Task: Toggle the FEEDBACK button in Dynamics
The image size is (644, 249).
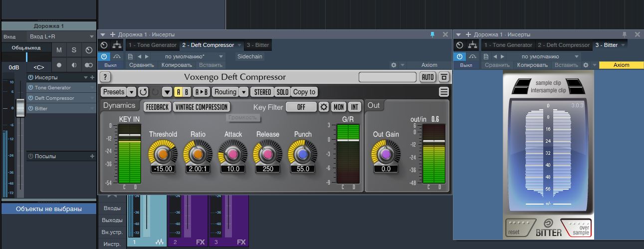Action: (157, 107)
